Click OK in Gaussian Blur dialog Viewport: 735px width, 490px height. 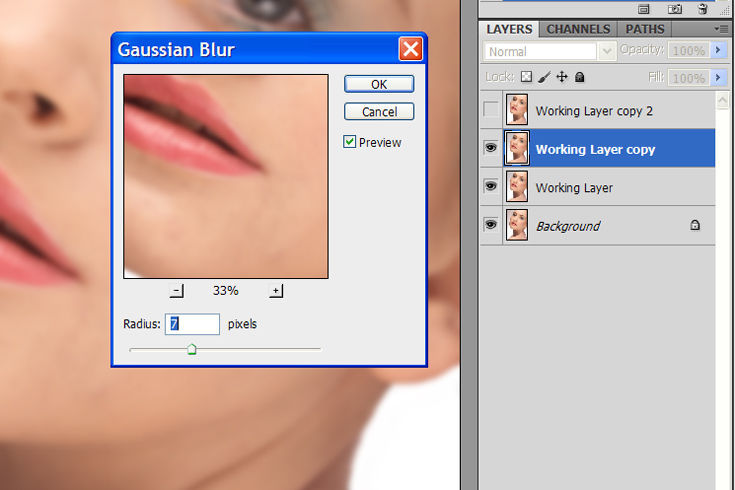(379, 84)
